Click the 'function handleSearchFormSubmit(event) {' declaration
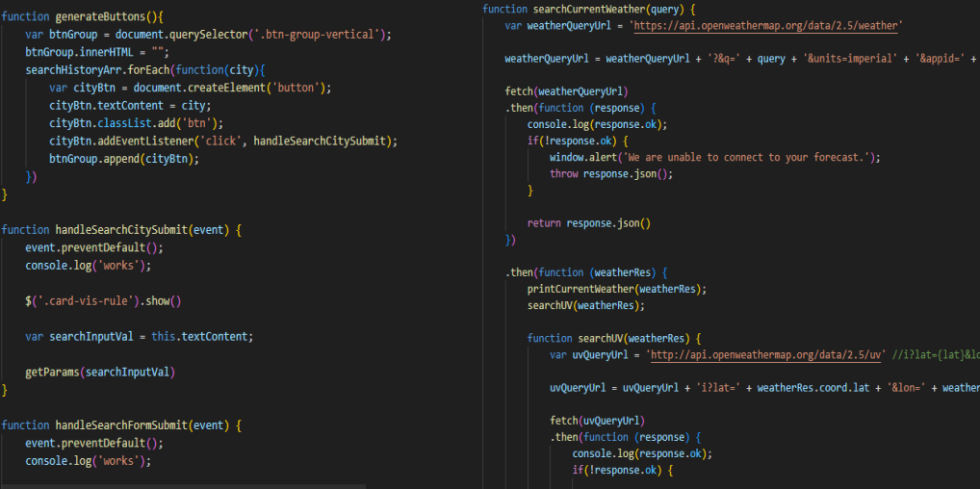Image resolution: width=980 pixels, height=489 pixels. click(x=121, y=425)
